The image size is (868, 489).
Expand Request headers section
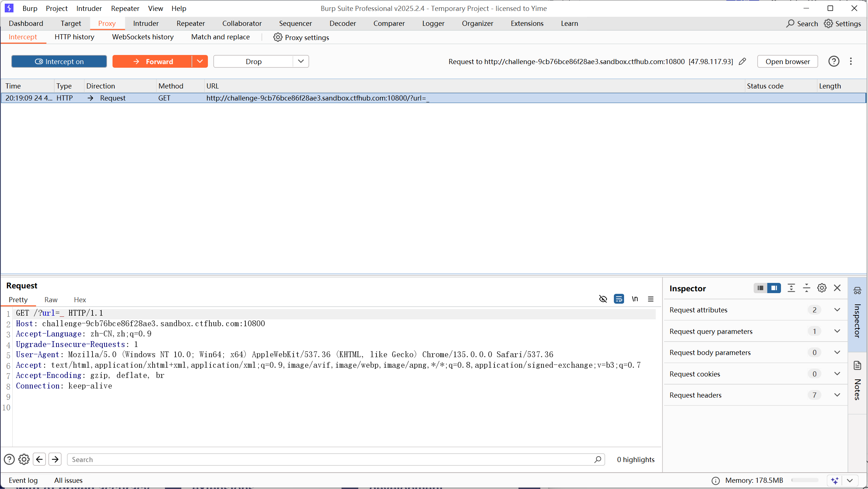click(837, 395)
